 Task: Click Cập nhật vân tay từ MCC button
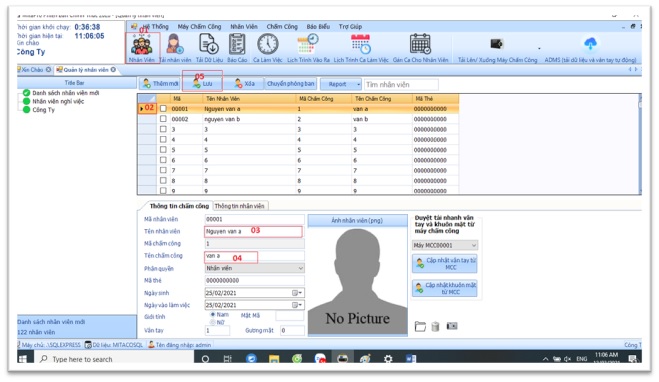pos(445,263)
